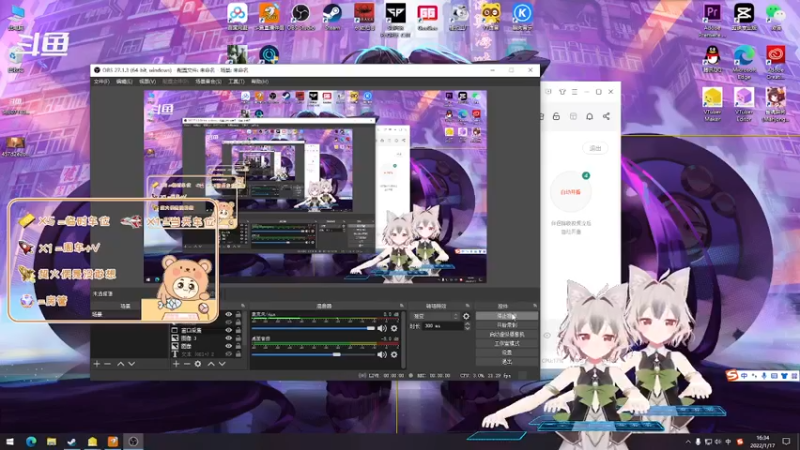Open the 文件(F) menu in OBS

pos(102,82)
